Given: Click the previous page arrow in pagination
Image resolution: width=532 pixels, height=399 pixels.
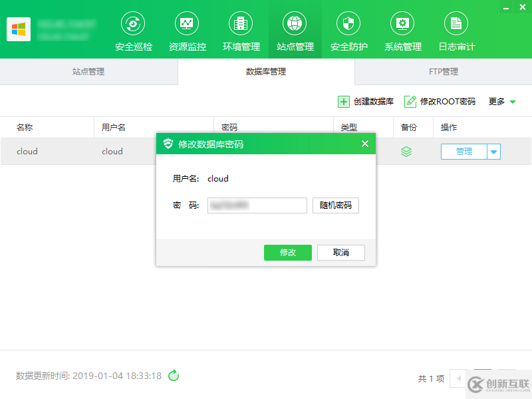Looking at the screenshot, I should [x=459, y=378].
